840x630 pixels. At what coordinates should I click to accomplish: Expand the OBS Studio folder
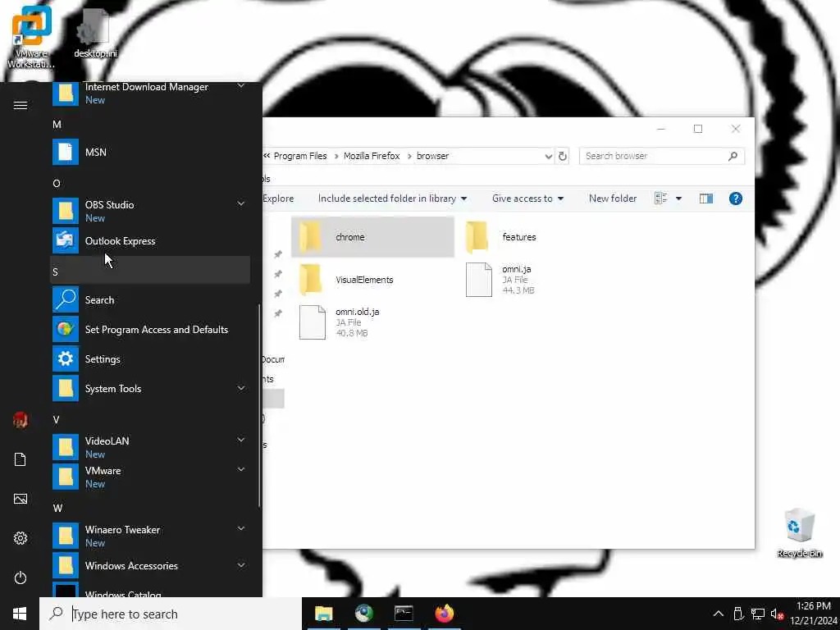click(242, 203)
